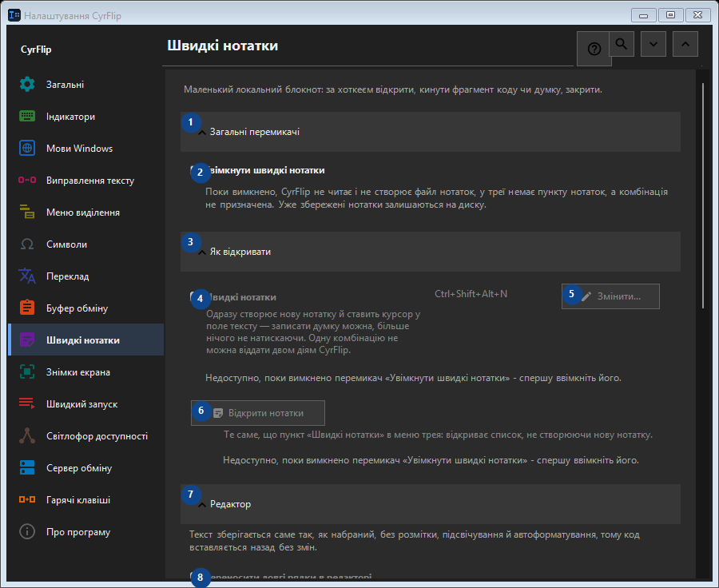Click the vertical scrollbar of settings panel

pos(702,196)
